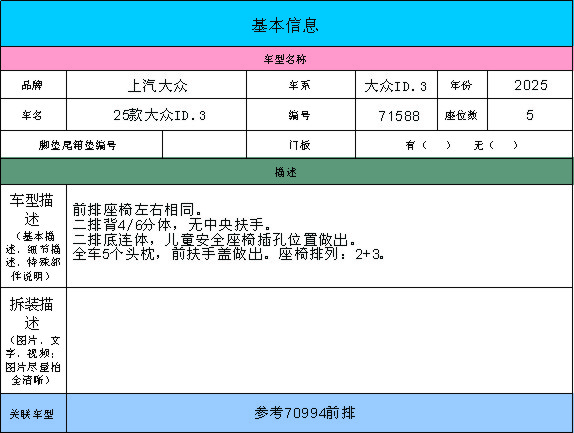Screen dimensions: 574x433
Task: Click the 车名 value 25款大众ID.3
Action: (157, 115)
